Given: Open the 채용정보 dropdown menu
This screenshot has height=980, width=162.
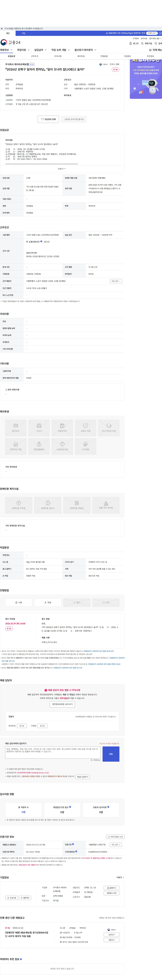Looking at the screenshot, I should click(x=6, y=50).
